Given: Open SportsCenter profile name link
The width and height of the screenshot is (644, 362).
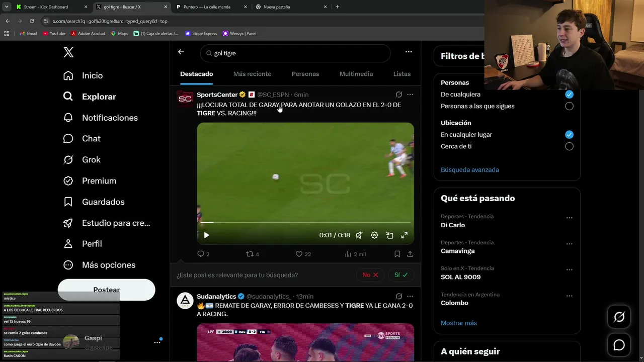Looking at the screenshot, I should click(x=217, y=95).
